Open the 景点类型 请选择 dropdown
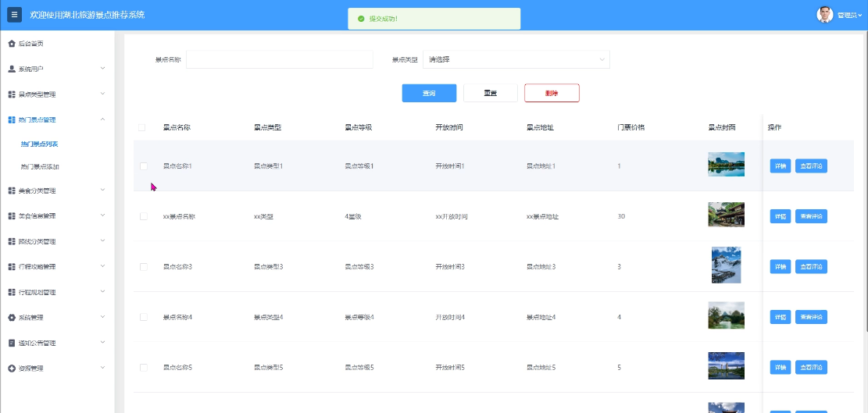The height and width of the screenshot is (413, 868). coord(516,59)
